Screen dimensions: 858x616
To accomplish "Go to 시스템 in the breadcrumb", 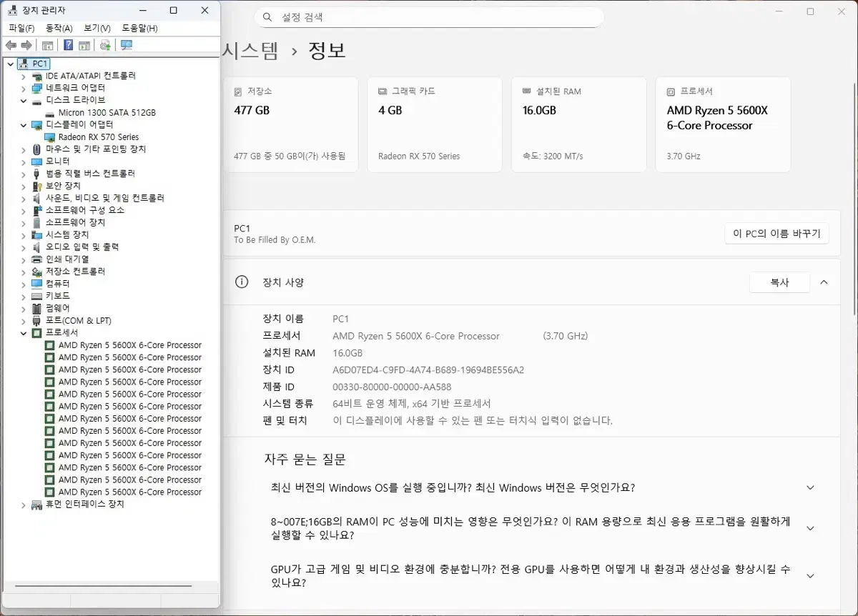I will click(x=251, y=51).
